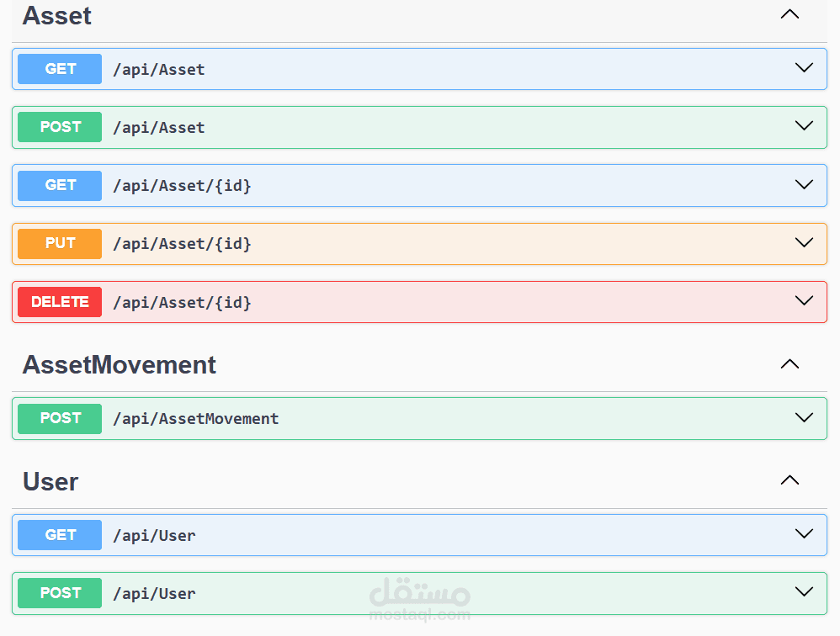Click the green POST badge for /api/Asset
Image resolution: width=840 pixels, height=636 pixels.
60,127
